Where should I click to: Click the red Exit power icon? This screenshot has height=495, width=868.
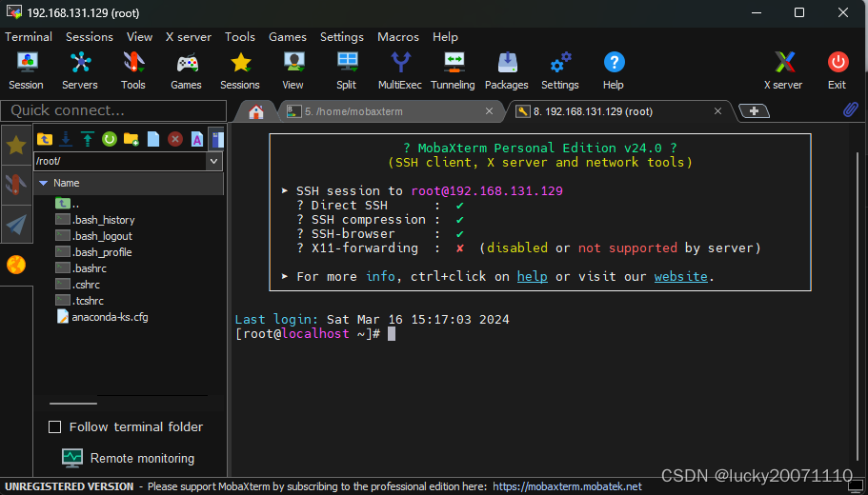pyautogui.click(x=838, y=62)
